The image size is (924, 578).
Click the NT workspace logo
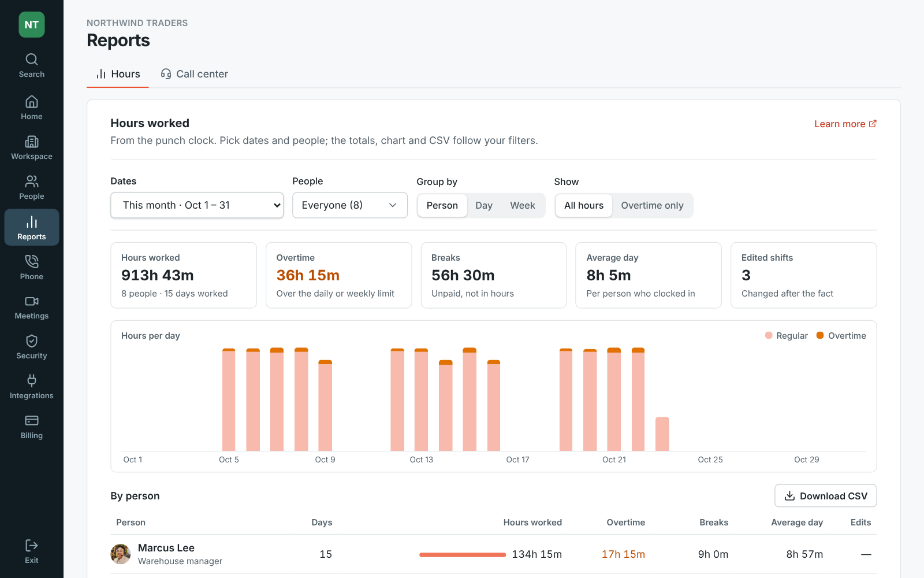[32, 25]
